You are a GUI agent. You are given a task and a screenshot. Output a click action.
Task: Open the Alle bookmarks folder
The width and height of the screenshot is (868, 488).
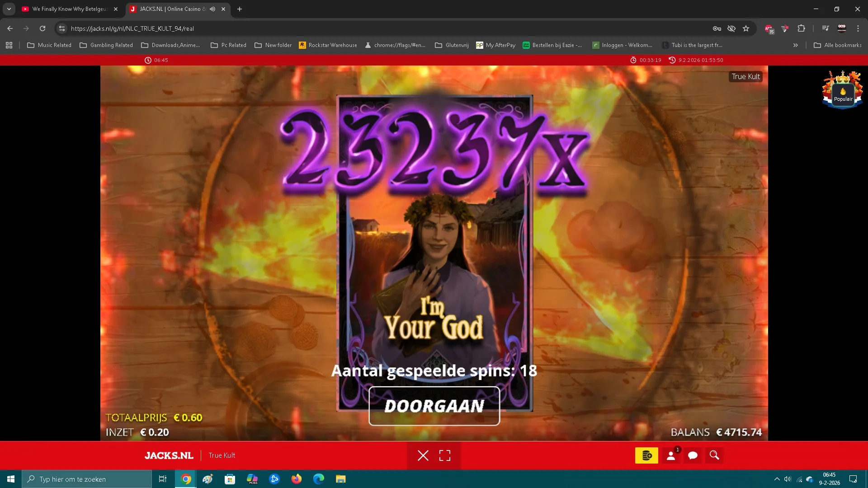(838, 45)
